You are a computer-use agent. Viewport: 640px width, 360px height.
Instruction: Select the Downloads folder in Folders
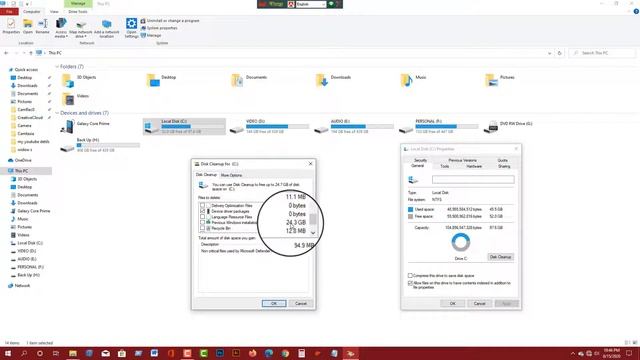(x=333, y=80)
